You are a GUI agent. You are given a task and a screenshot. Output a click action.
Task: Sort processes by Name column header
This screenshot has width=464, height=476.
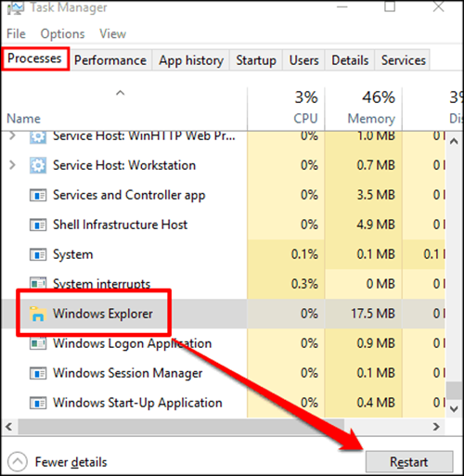pos(23,119)
